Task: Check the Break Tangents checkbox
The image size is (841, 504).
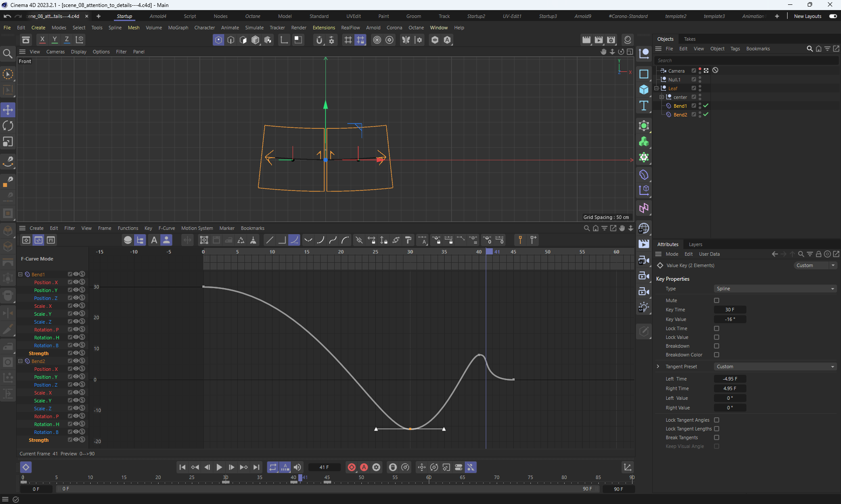Action: click(x=717, y=437)
